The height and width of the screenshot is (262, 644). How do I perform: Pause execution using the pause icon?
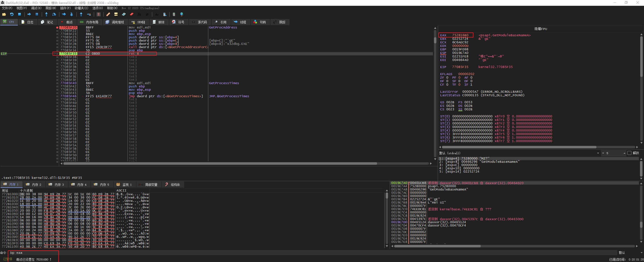(x=37, y=14)
